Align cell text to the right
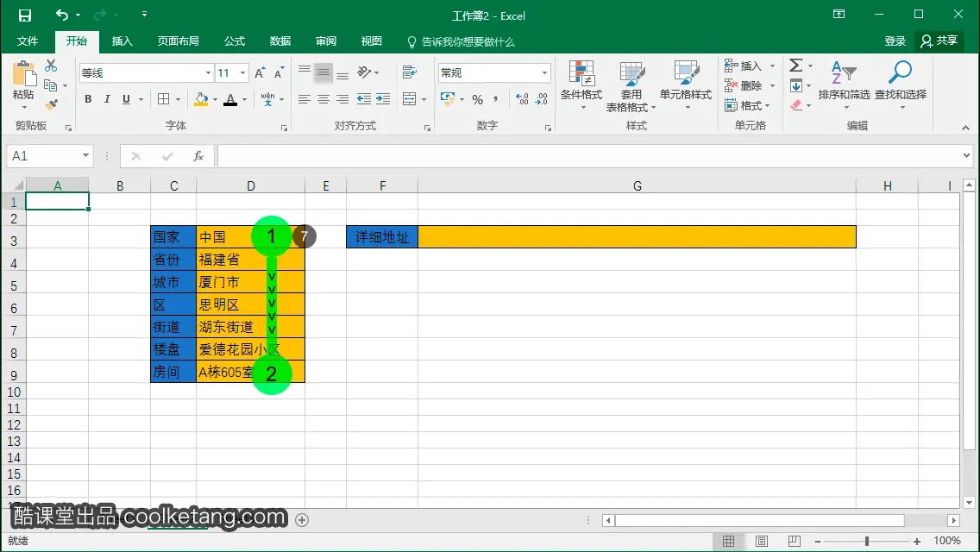 tap(342, 99)
